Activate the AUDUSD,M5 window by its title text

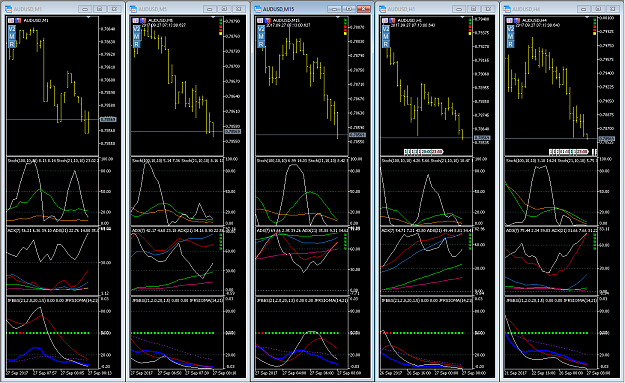point(153,9)
